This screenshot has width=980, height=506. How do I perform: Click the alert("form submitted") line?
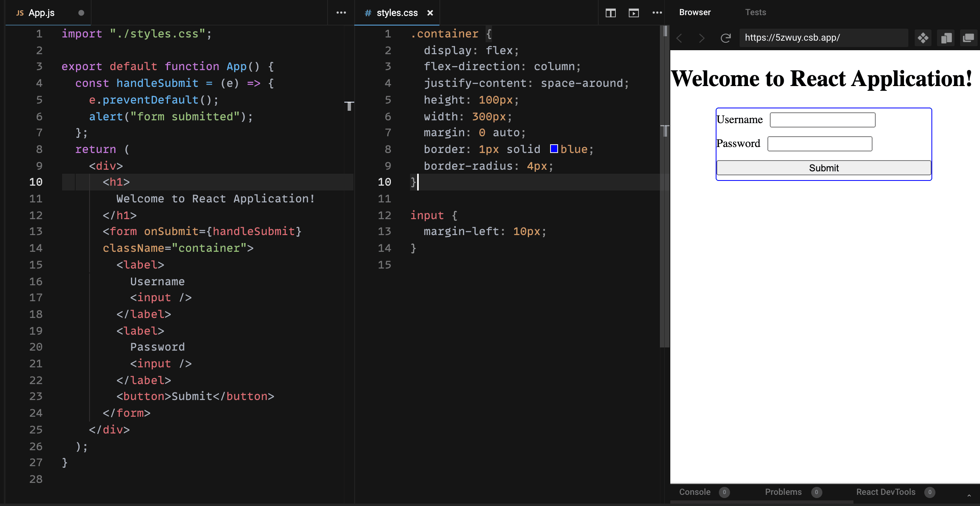point(171,117)
